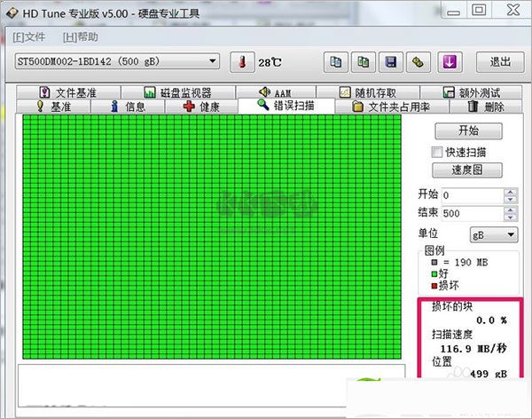Minimize the HD Tune window

click(454, 11)
